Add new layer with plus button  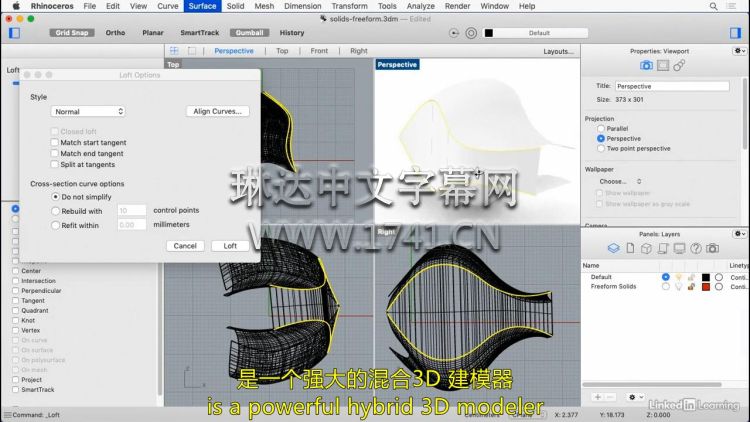click(597, 397)
